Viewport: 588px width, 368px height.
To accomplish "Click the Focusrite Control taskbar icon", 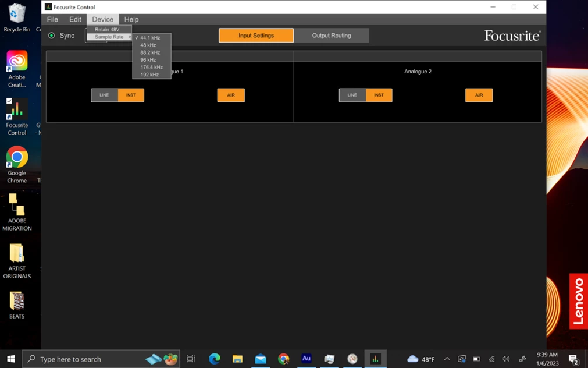I will pyautogui.click(x=375, y=359).
